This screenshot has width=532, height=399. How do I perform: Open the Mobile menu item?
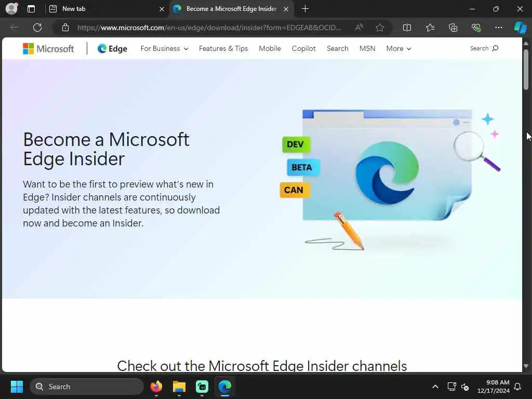pyautogui.click(x=270, y=48)
